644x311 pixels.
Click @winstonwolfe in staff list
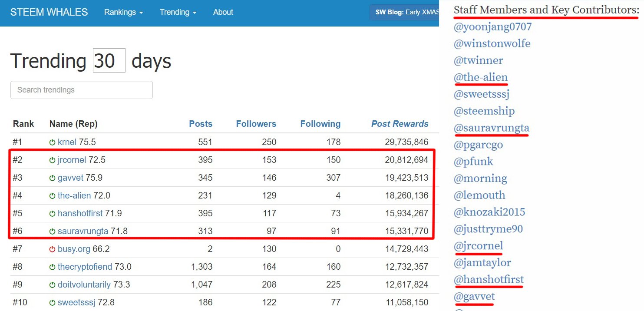tap(492, 44)
